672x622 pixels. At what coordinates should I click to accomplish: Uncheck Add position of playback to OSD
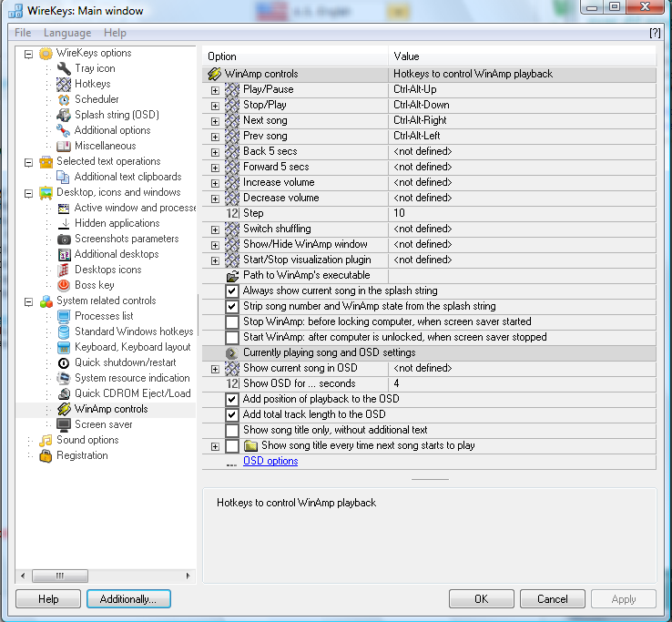coord(232,399)
